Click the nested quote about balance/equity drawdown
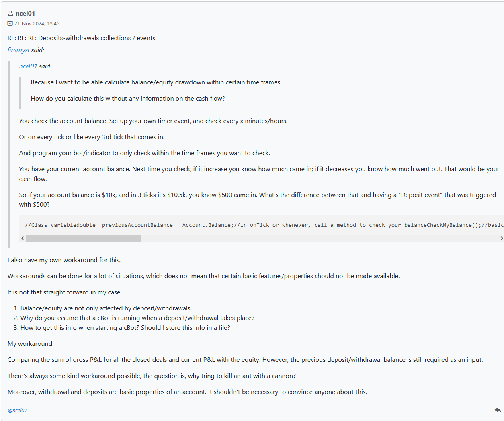 (x=156, y=90)
